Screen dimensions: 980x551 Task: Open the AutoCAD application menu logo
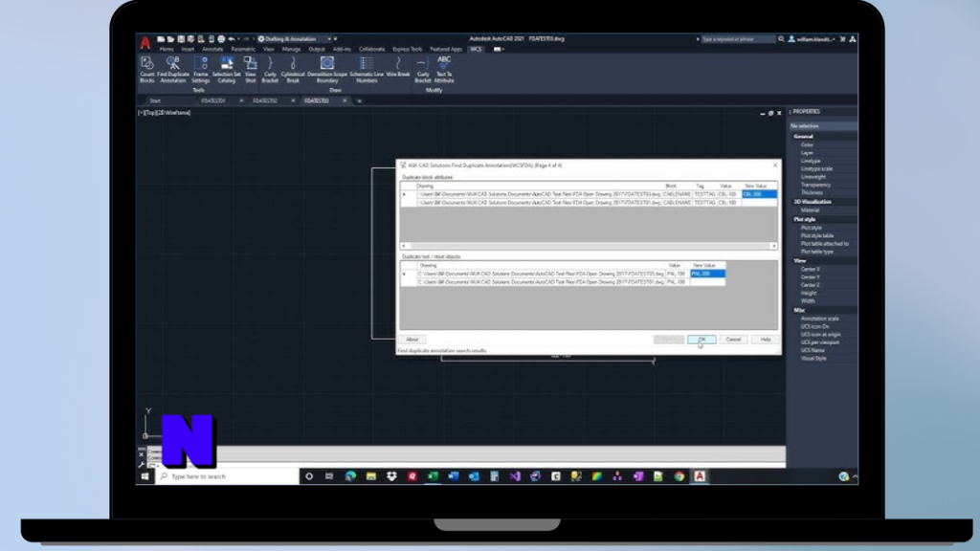coord(145,42)
